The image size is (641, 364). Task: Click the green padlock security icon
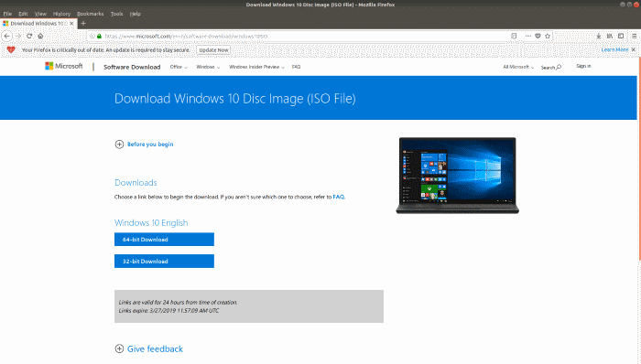click(99, 36)
